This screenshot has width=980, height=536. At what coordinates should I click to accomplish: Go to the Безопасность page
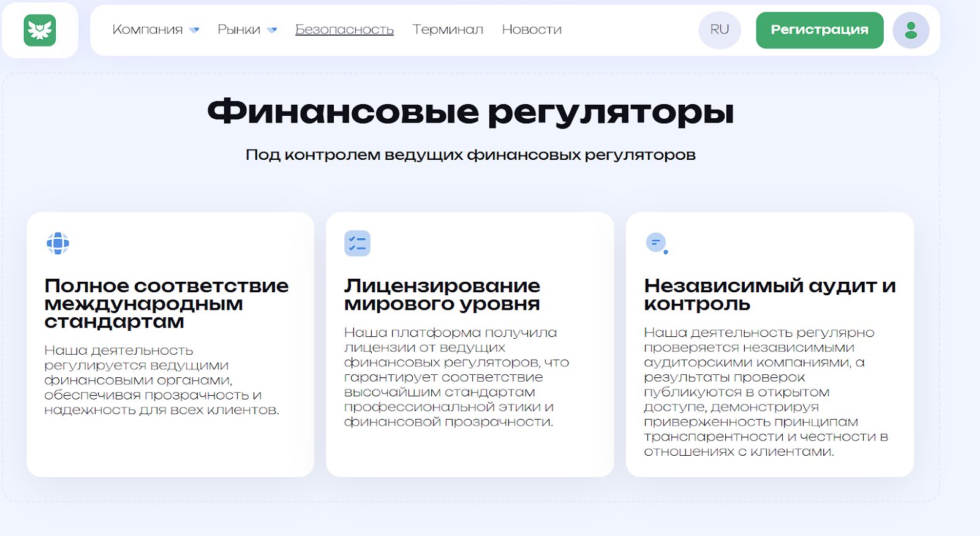pos(344,29)
